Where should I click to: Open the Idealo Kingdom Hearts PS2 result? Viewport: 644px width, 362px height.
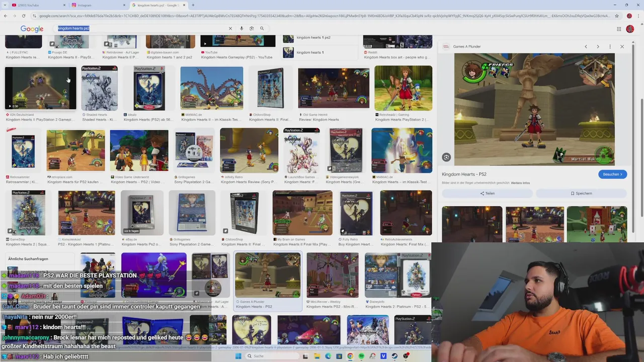149,88
